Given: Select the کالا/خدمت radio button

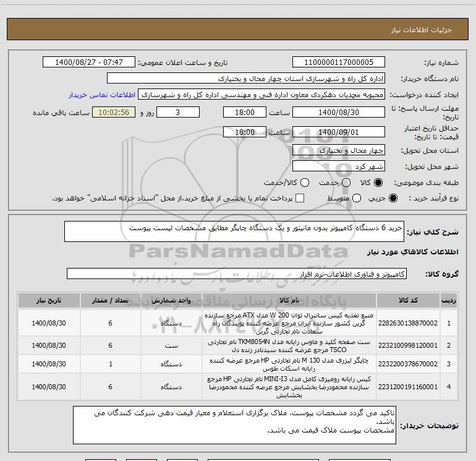Looking at the screenshot, I should click(x=305, y=183).
